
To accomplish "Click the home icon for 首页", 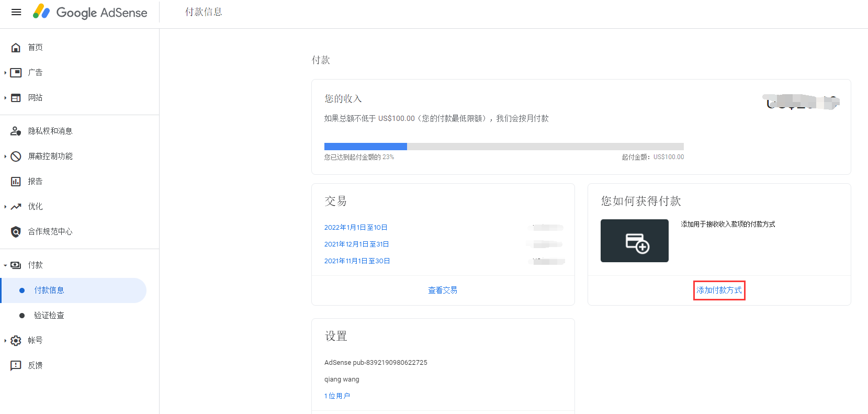I will tap(16, 48).
